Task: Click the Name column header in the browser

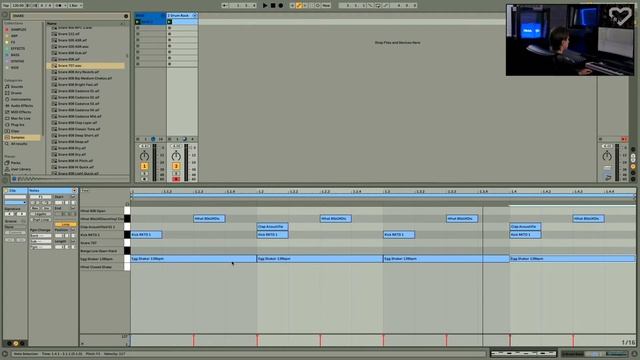Action: (52, 23)
